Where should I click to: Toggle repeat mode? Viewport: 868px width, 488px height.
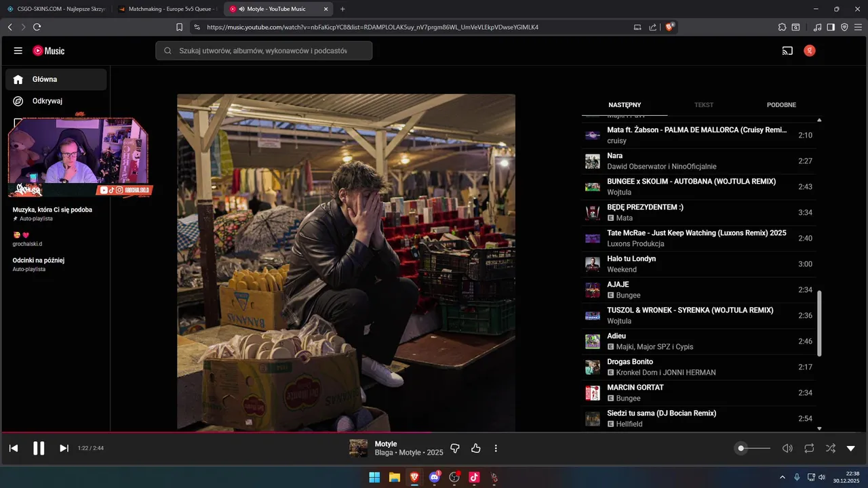809,448
